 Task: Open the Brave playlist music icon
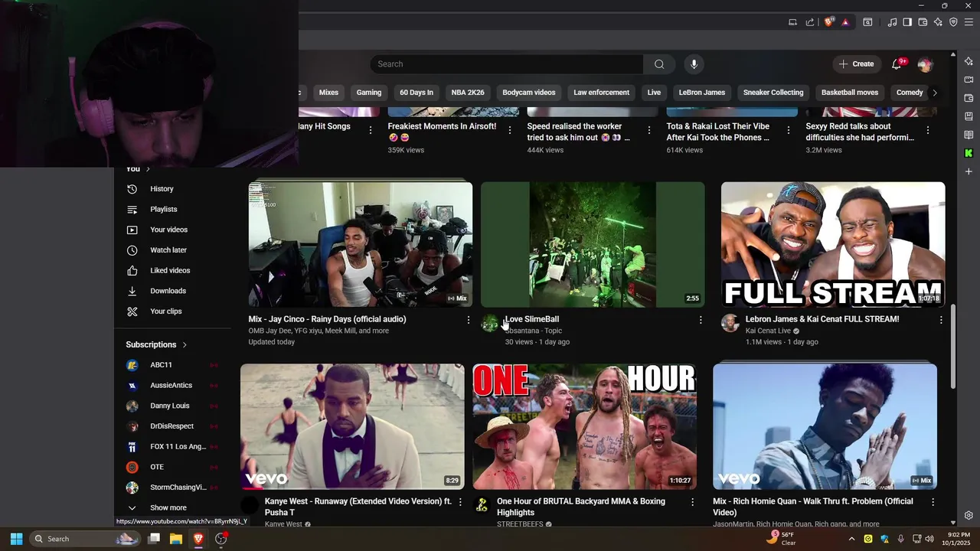[892, 22]
